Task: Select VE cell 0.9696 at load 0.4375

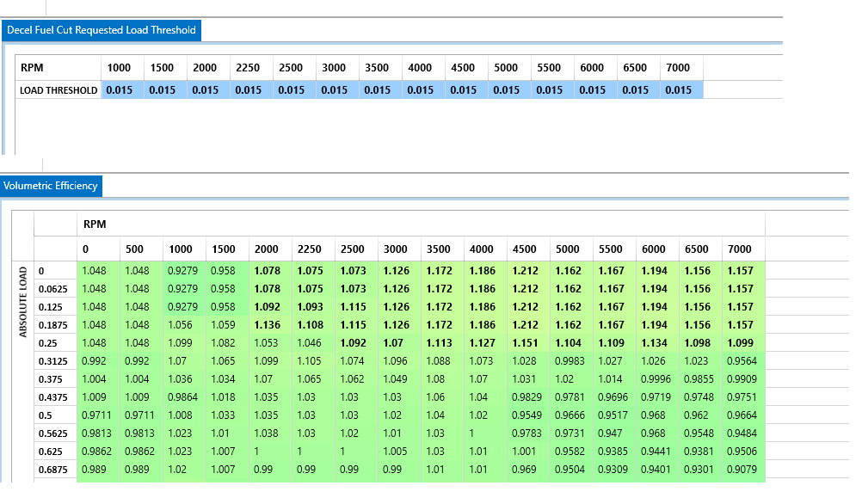Action: point(614,397)
